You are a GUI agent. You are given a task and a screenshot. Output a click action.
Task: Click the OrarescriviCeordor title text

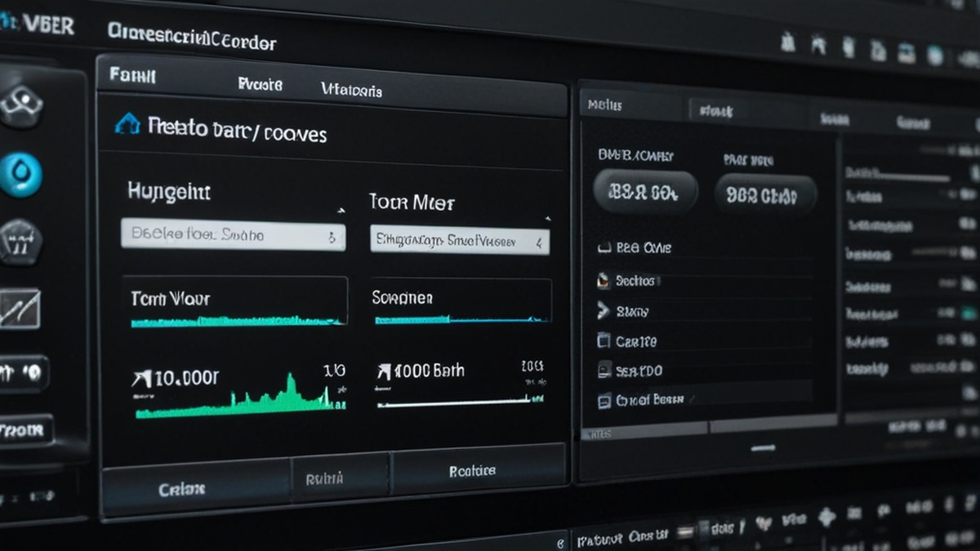pos(192,38)
